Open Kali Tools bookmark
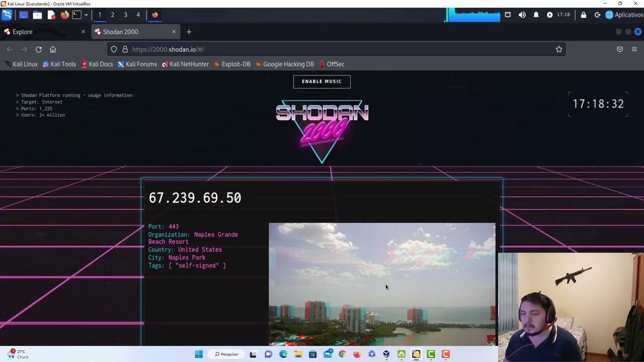 point(59,64)
